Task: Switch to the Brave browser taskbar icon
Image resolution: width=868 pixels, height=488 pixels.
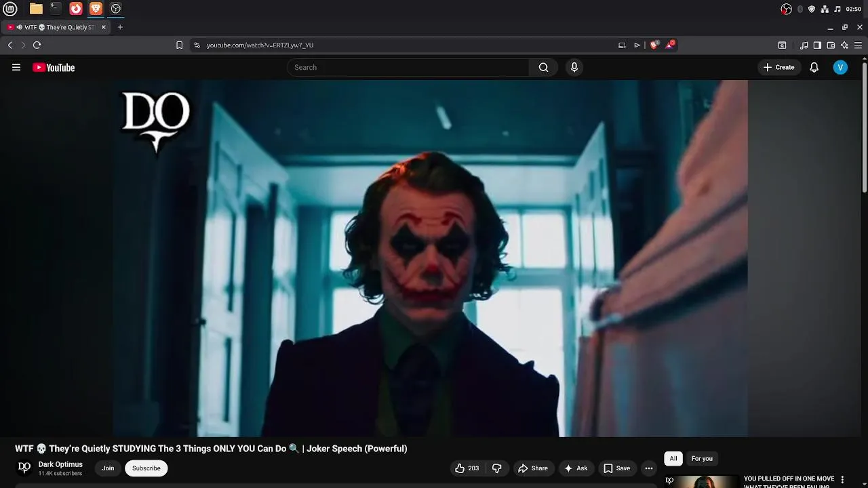Action: tap(96, 9)
